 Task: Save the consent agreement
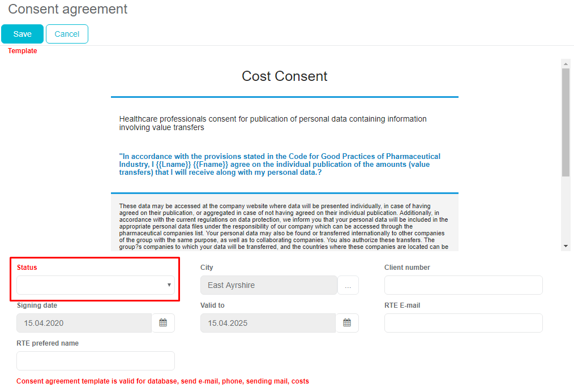pos(22,34)
